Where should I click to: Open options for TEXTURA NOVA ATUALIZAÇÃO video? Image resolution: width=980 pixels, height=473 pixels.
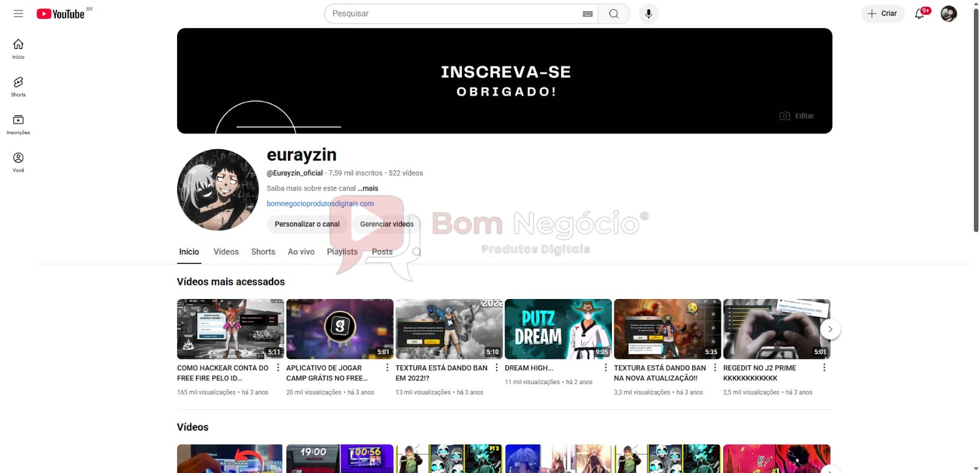pyautogui.click(x=715, y=368)
